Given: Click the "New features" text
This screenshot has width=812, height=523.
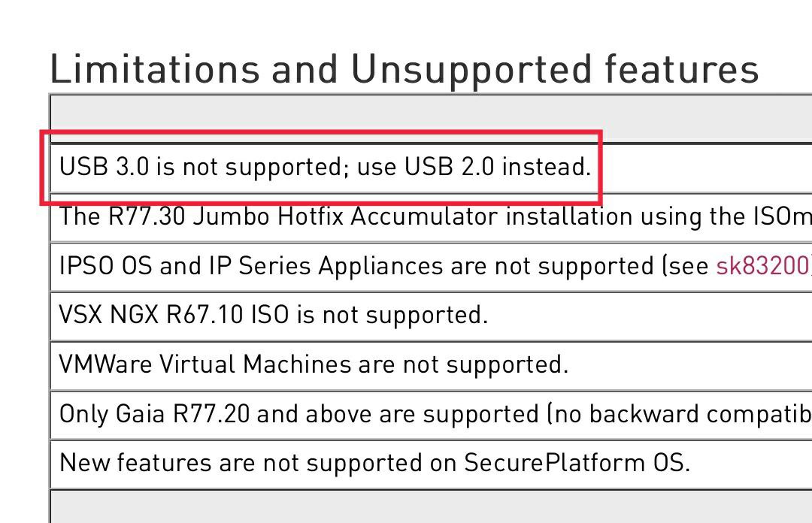Looking at the screenshot, I should point(135,462).
